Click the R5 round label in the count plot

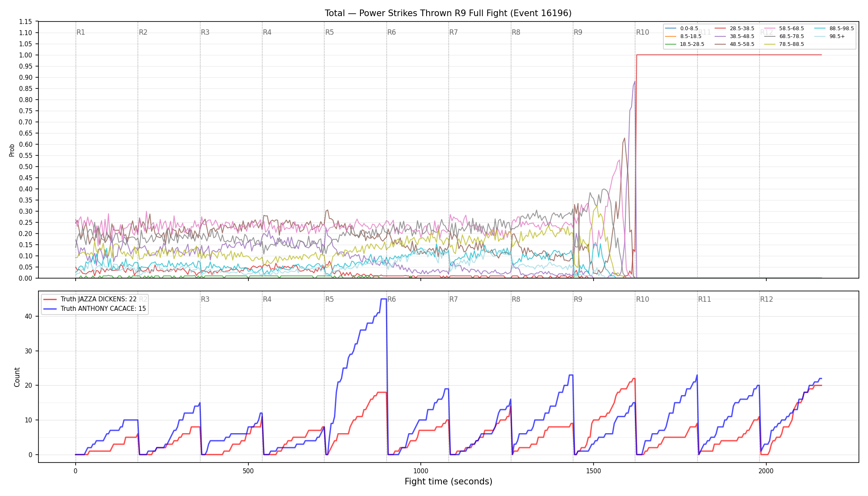(329, 299)
